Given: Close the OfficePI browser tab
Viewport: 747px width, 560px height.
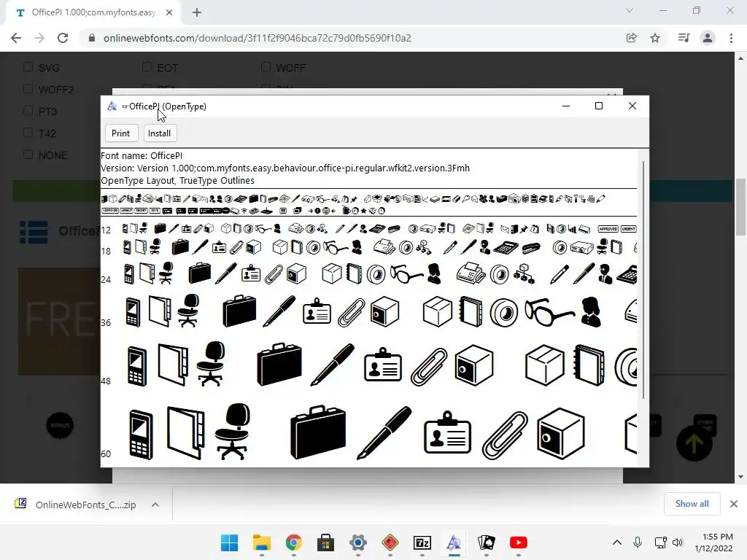Looking at the screenshot, I should 169,13.
